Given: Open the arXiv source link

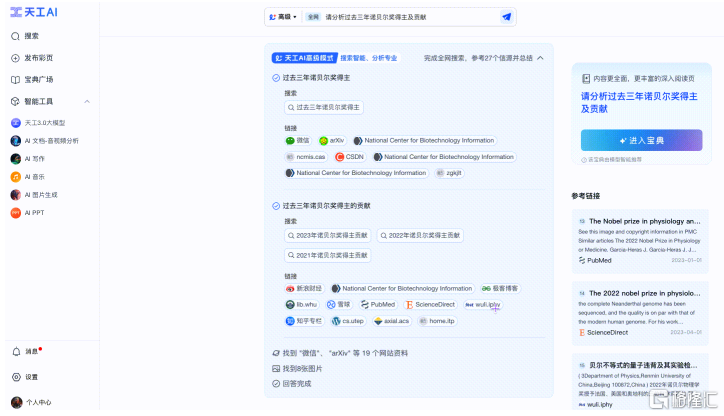Looking at the screenshot, I should click(x=332, y=140).
